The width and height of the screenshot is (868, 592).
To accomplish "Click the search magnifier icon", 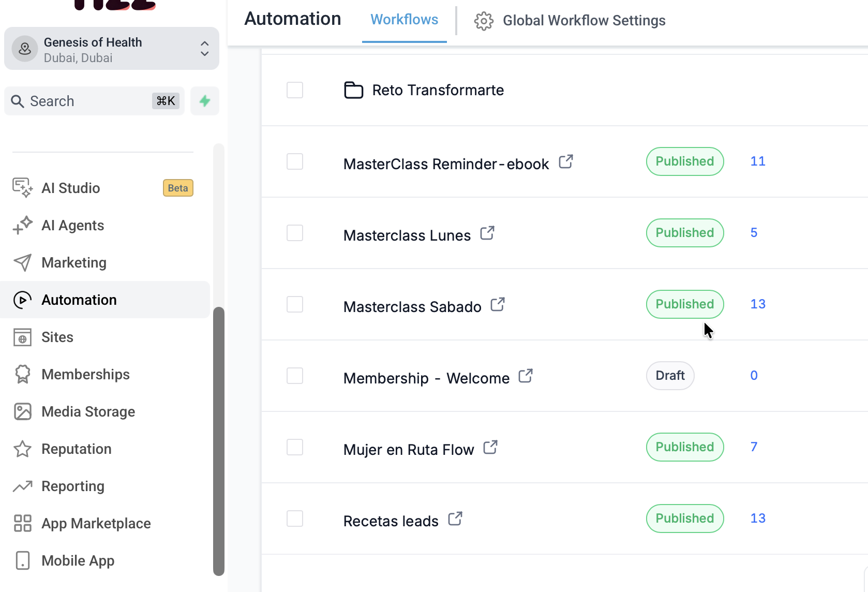I will (18, 101).
